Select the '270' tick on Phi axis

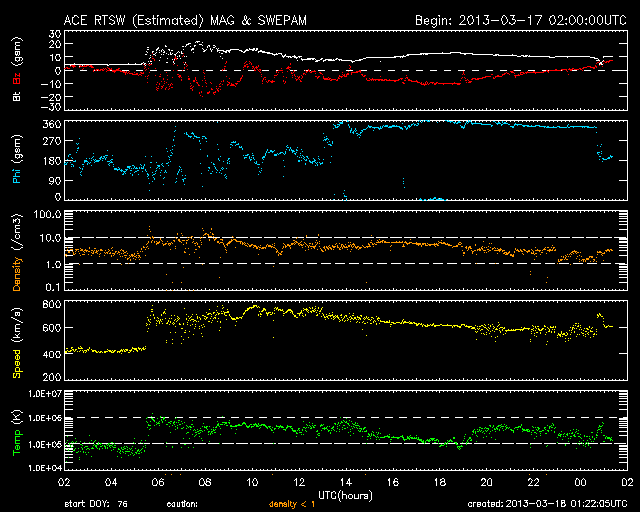coord(52,142)
